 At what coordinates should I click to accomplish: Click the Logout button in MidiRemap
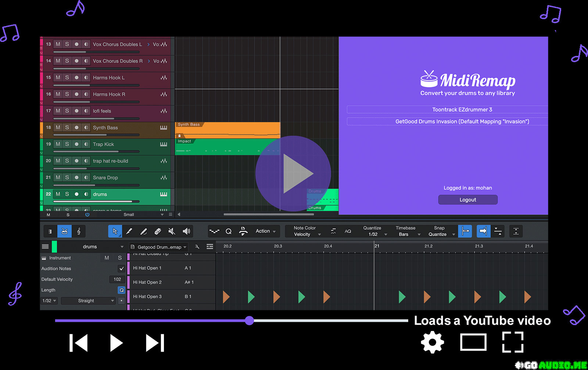click(x=468, y=200)
